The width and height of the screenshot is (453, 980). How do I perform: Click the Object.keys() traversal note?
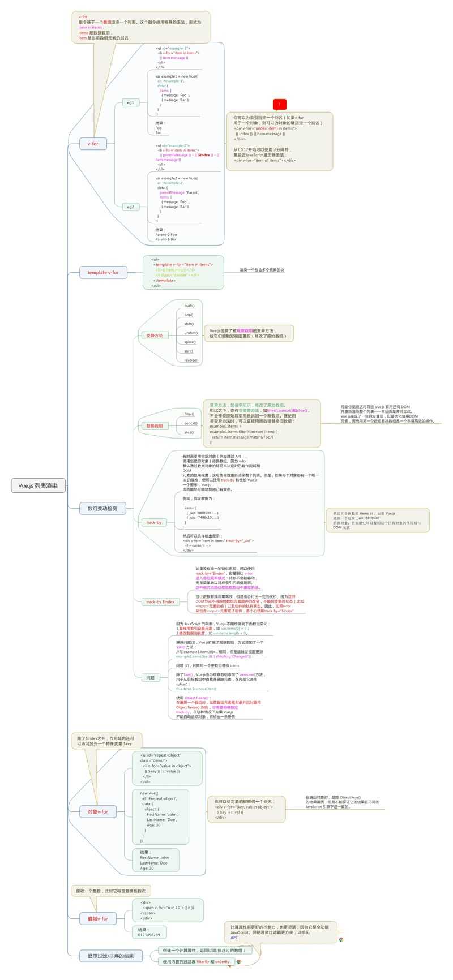(x=342, y=801)
